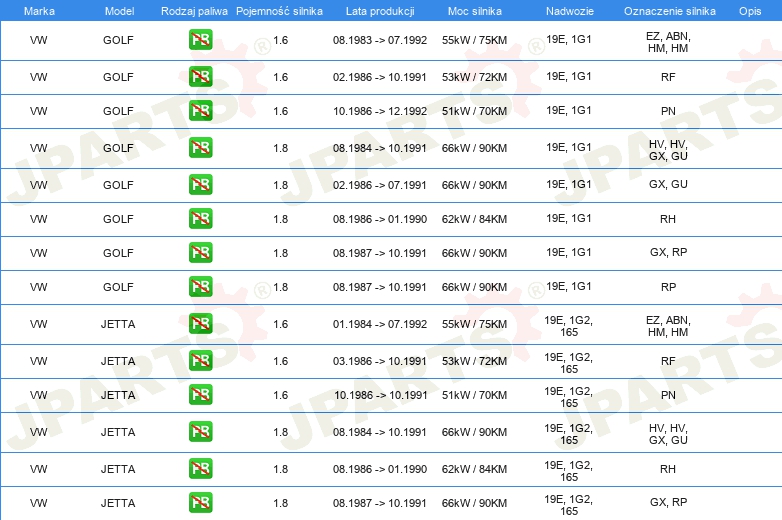782x520 pixels.
Task: Click 55kW / 75KM in the Golf row
Action: click(x=474, y=40)
